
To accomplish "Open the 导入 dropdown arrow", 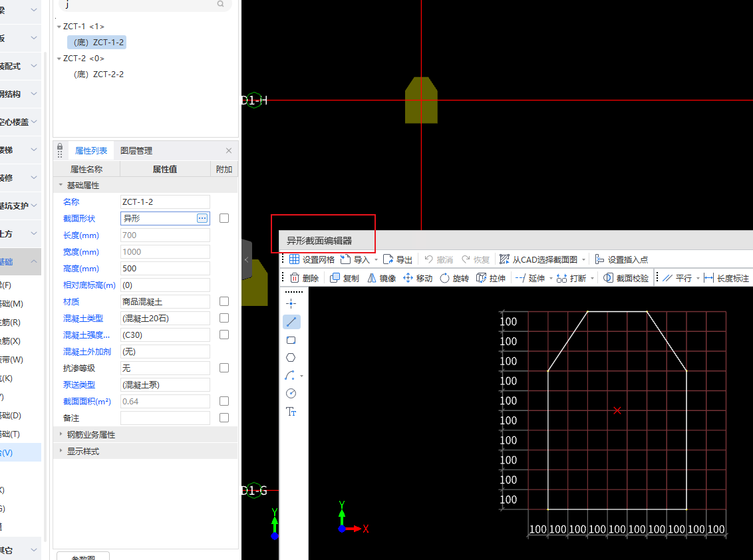I will 376,260.
